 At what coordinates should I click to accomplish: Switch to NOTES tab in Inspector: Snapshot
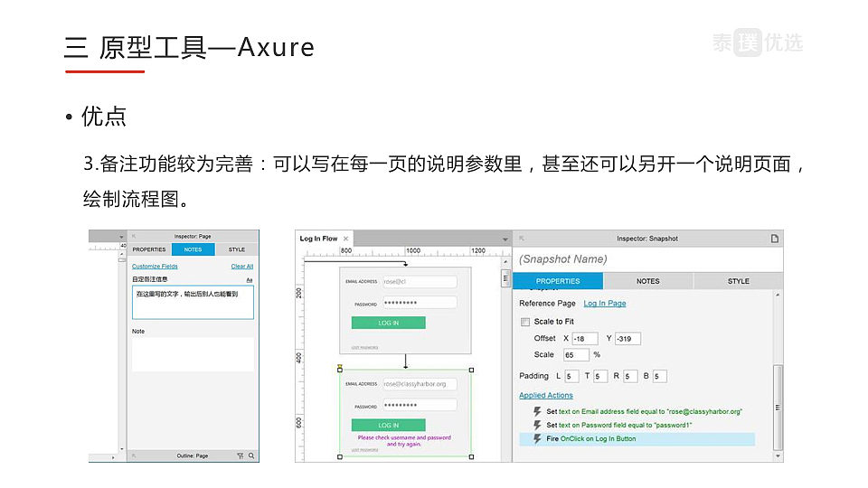click(x=648, y=281)
